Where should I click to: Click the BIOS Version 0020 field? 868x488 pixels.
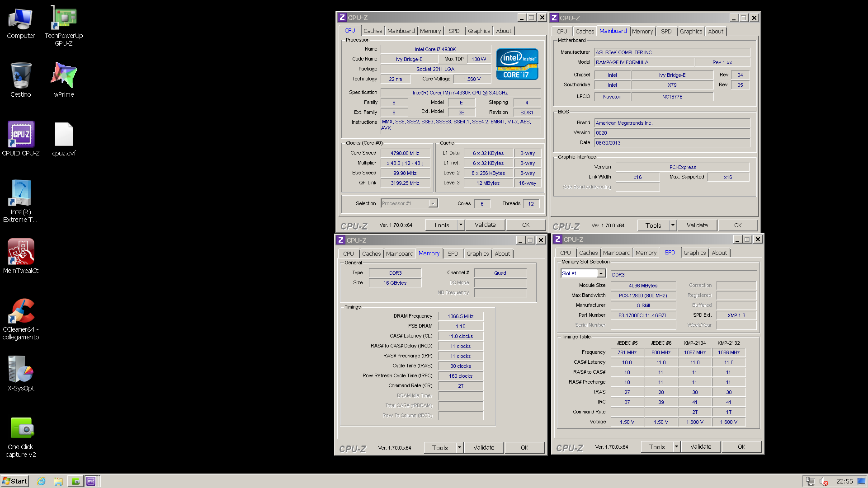(x=672, y=133)
